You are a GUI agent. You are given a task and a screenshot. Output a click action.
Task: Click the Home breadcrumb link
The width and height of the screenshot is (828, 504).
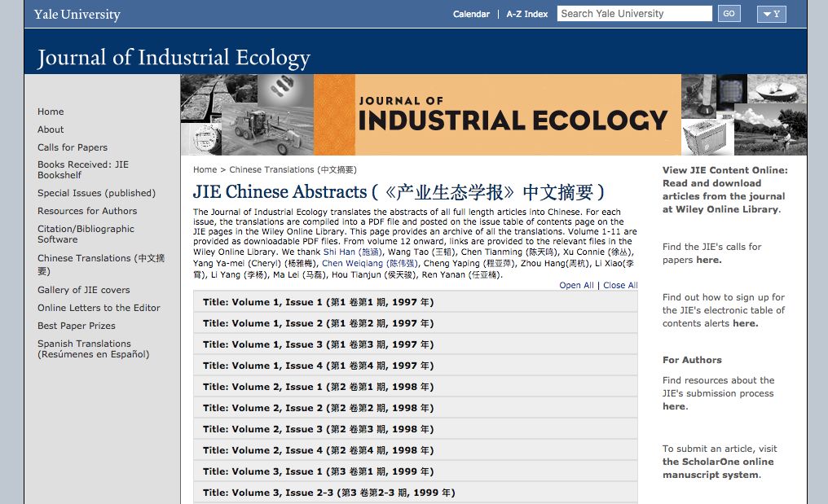pos(205,169)
